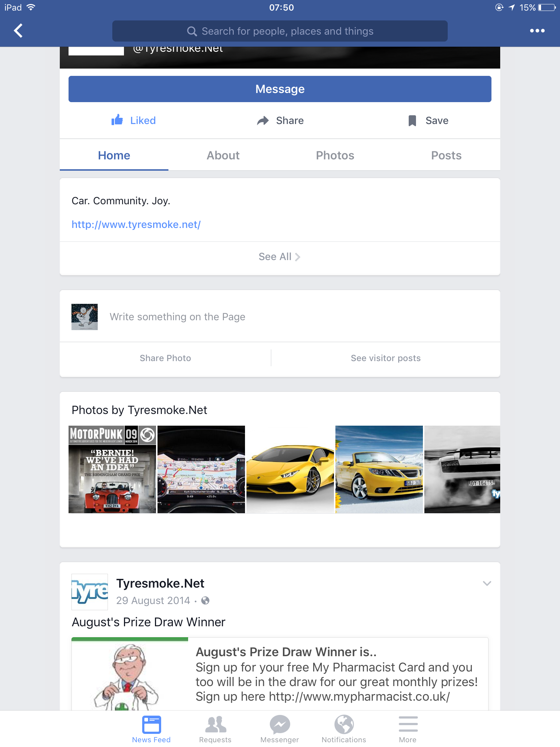Tap the snowman profile picture thumbnail
560x747 pixels.
(85, 317)
